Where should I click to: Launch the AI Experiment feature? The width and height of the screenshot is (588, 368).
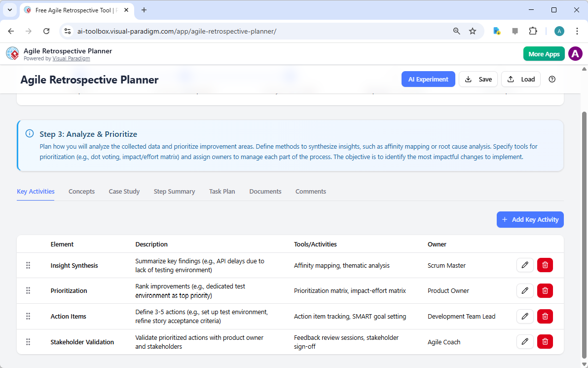(428, 79)
